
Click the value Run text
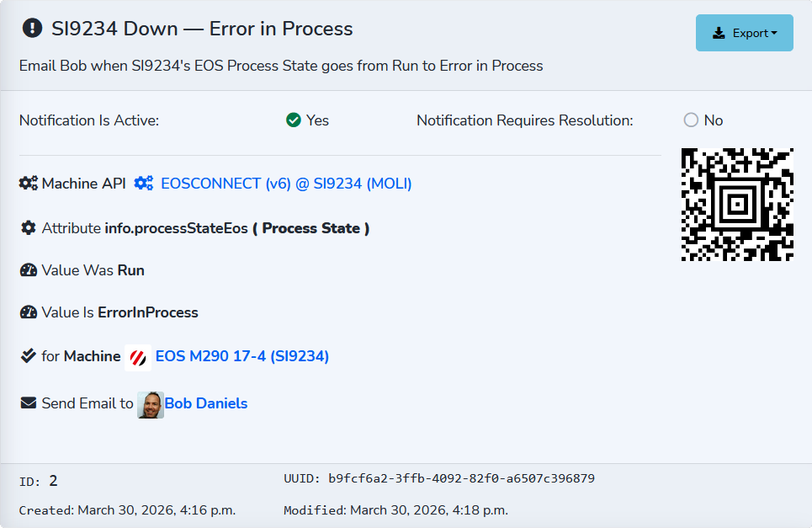(131, 270)
